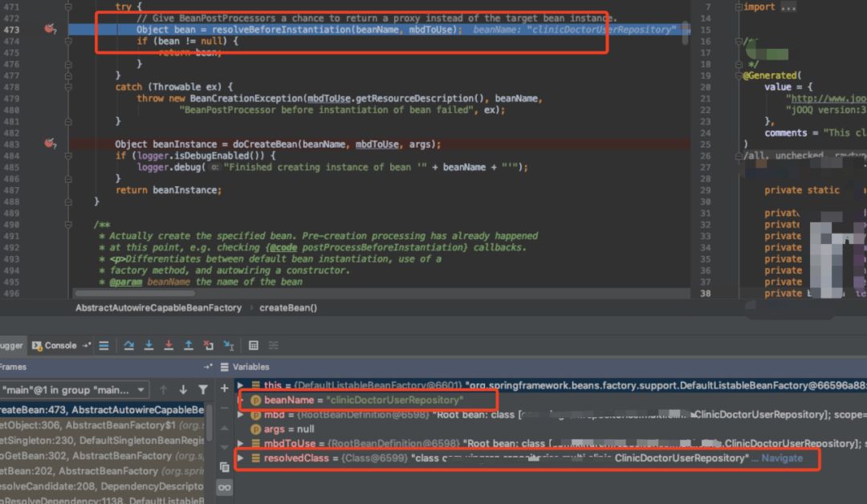
Task: Click the Step Over debugger icon
Action: pos(128,345)
